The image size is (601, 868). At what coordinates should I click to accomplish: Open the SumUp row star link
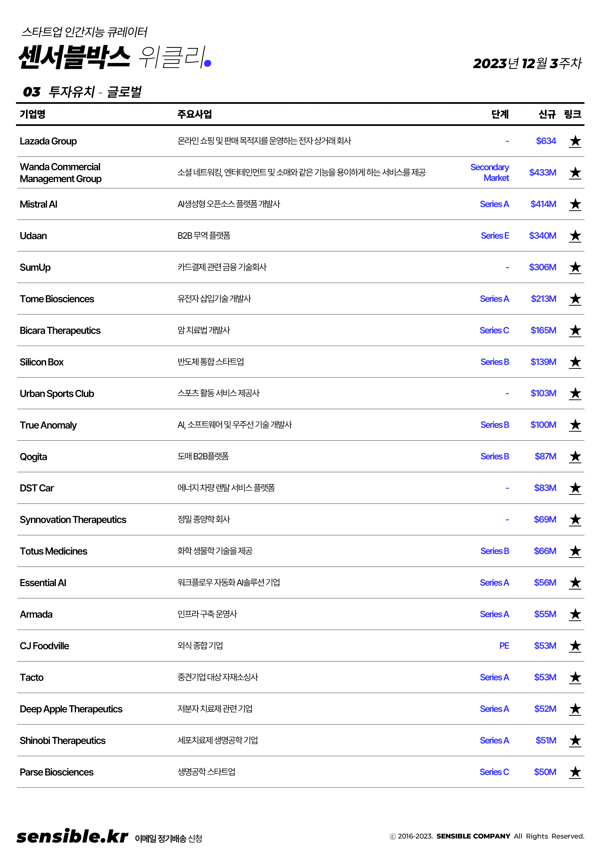coord(575,268)
